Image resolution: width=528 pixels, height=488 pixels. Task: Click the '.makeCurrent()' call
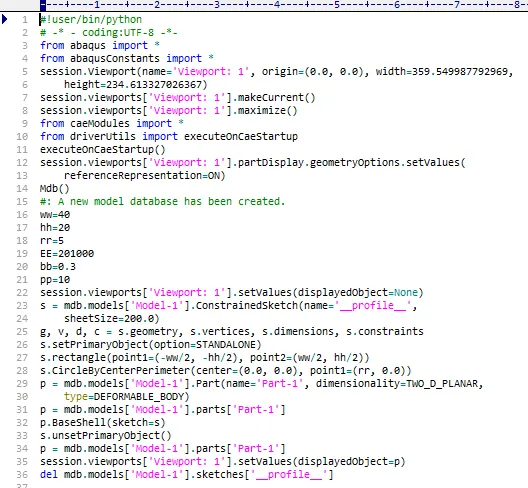click(274, 98)
